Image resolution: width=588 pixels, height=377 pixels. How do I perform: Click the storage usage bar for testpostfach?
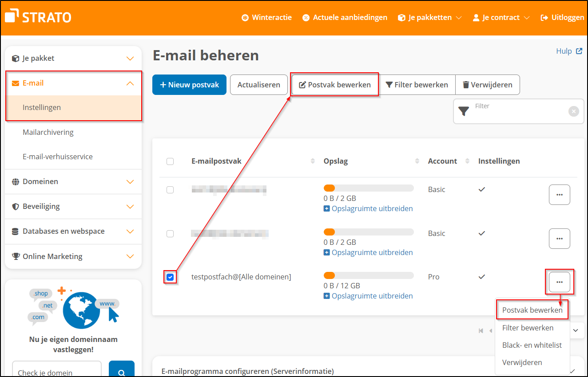[368, 275]
